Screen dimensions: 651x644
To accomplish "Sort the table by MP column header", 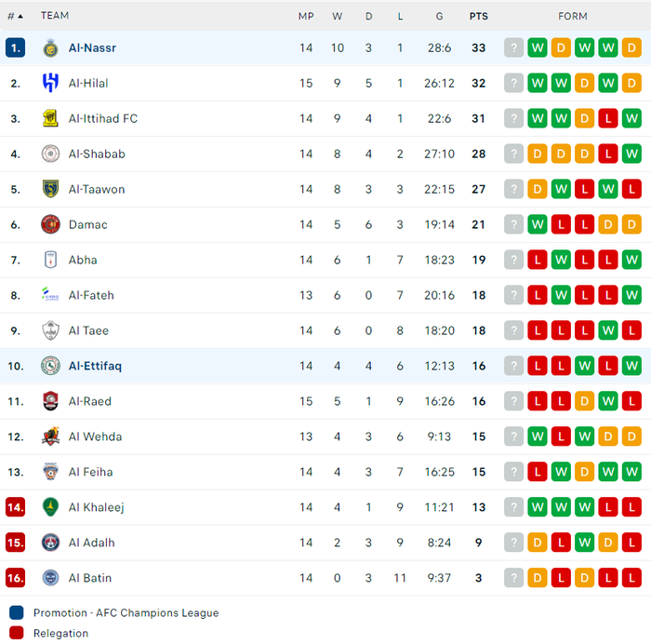I will tap(306, 16).
